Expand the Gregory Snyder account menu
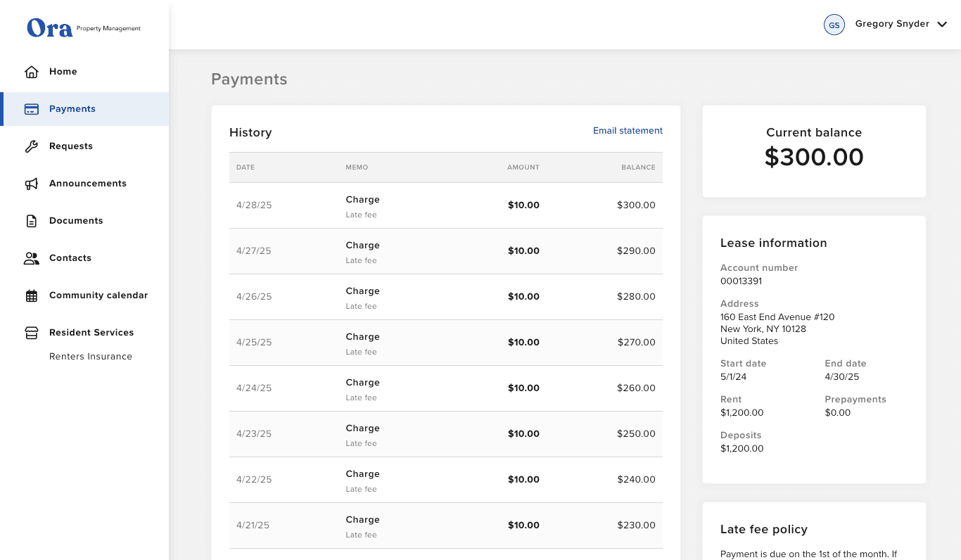 [x=893, y=23]
